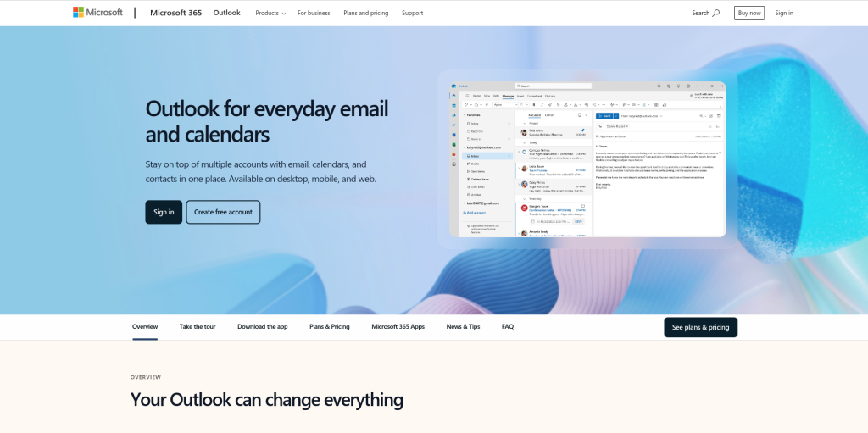Viewport: 868px width, 433px height.
Task: Expand the Products dropdown menu
Action: [270, 13]
